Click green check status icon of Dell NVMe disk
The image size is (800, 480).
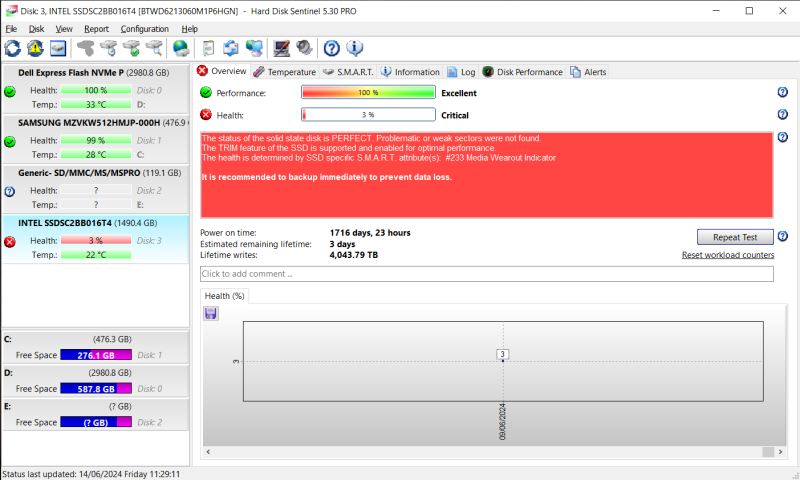click(x=10, y=92)
